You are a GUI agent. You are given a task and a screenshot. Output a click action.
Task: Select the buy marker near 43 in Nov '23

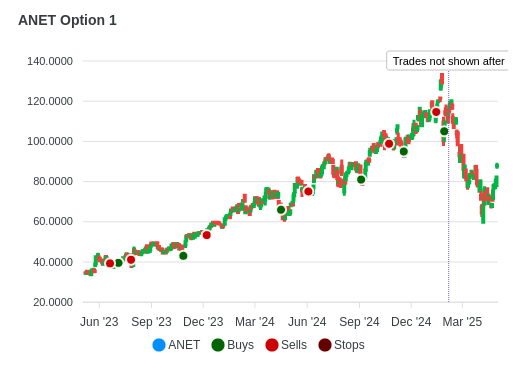183,256
